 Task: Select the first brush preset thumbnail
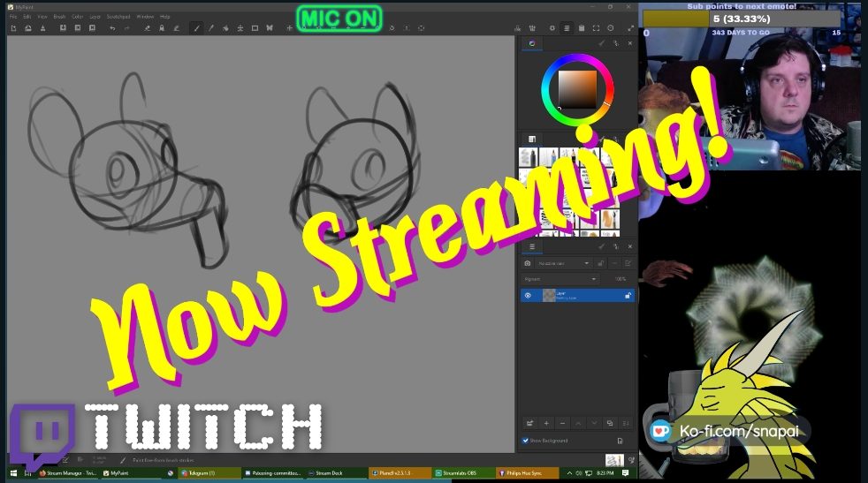528,157
